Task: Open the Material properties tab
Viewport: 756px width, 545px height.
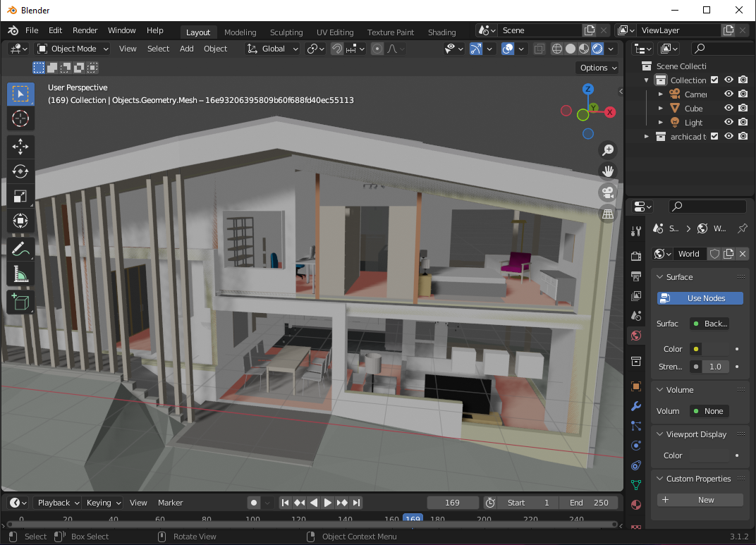Action: pos(636,505)
